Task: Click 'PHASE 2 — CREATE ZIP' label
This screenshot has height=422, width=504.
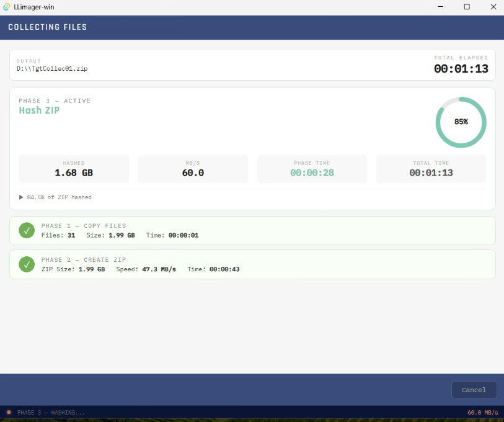Action: pyautogui.click(x=84, y=260)
